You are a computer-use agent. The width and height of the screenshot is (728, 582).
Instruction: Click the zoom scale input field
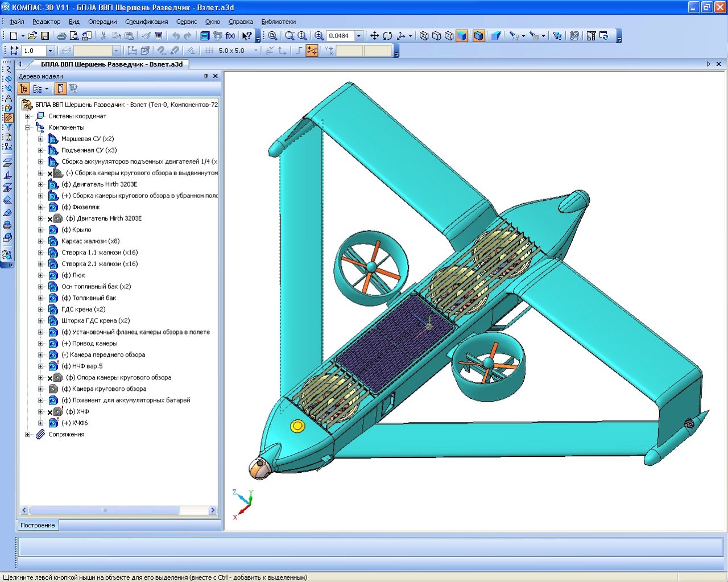coord(340,36)
